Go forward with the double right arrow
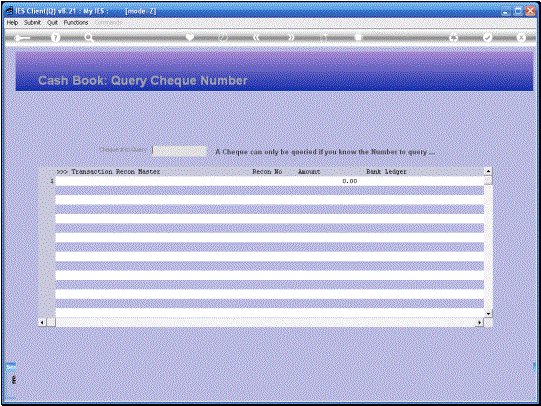The width and height of the screenshot is (541, 406). click(291, 37)
